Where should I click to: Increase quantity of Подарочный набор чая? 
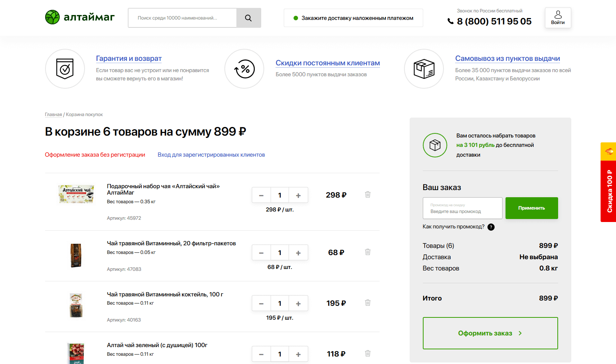click(298, 195)
